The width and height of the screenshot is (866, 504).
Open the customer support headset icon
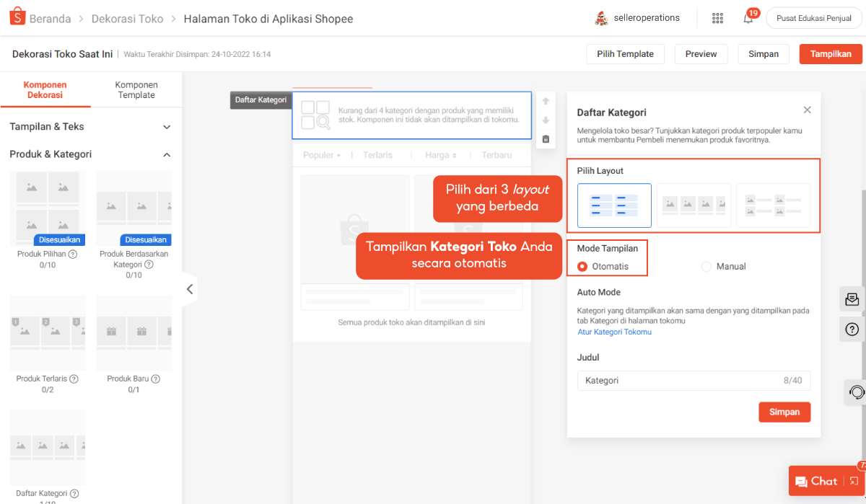[x=856, y=392]
